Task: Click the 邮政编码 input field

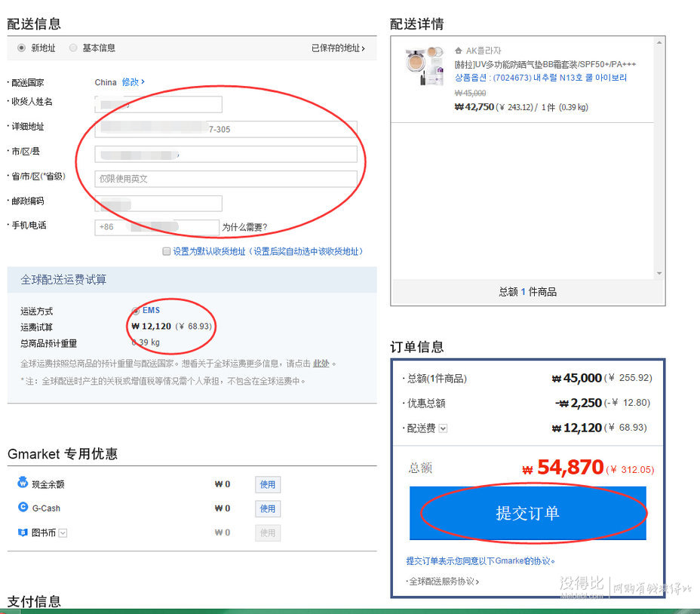Action: 158,204
